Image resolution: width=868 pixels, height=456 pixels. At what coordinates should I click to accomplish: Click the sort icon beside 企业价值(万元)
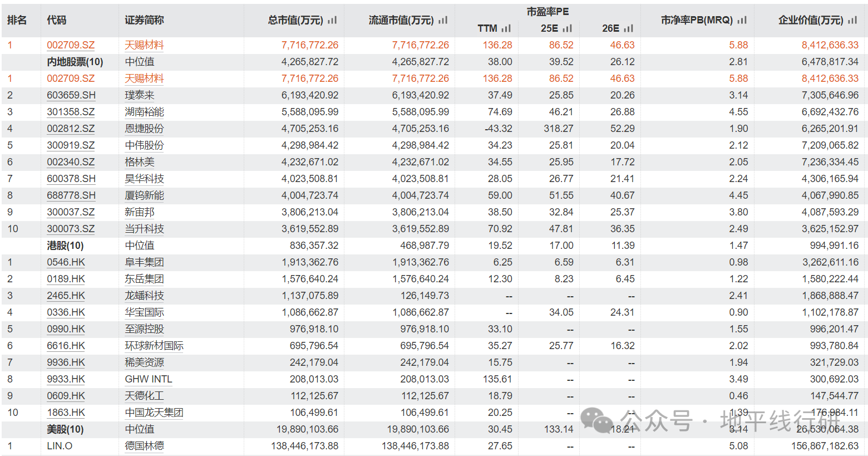tap(852, 21)
